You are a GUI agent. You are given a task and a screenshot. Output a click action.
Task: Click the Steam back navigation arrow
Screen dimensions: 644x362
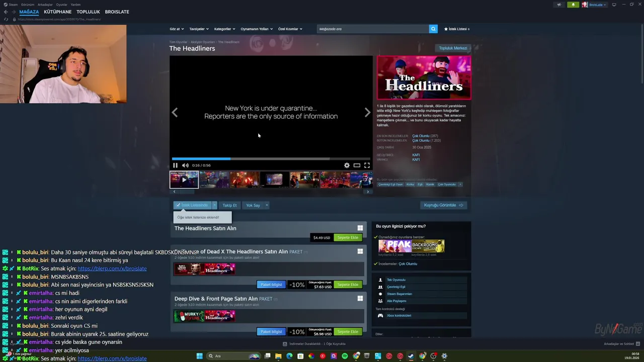coord(6,12)
